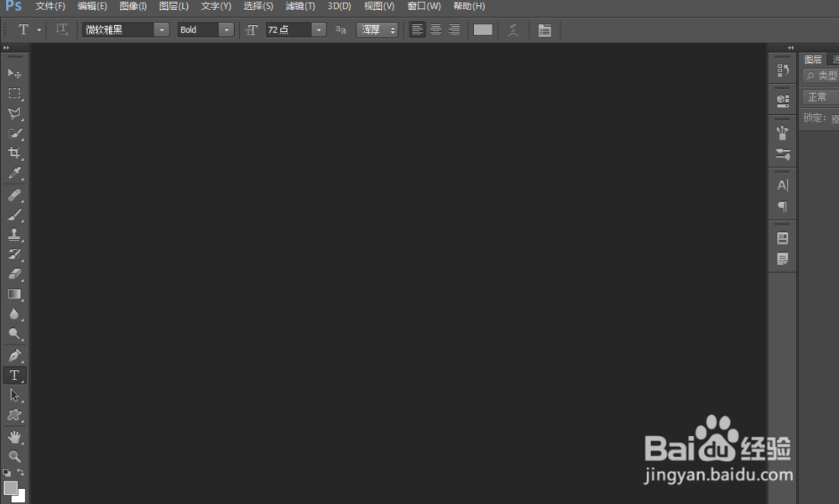Align text left
839x504 pixels.
[x=417, y=30]
